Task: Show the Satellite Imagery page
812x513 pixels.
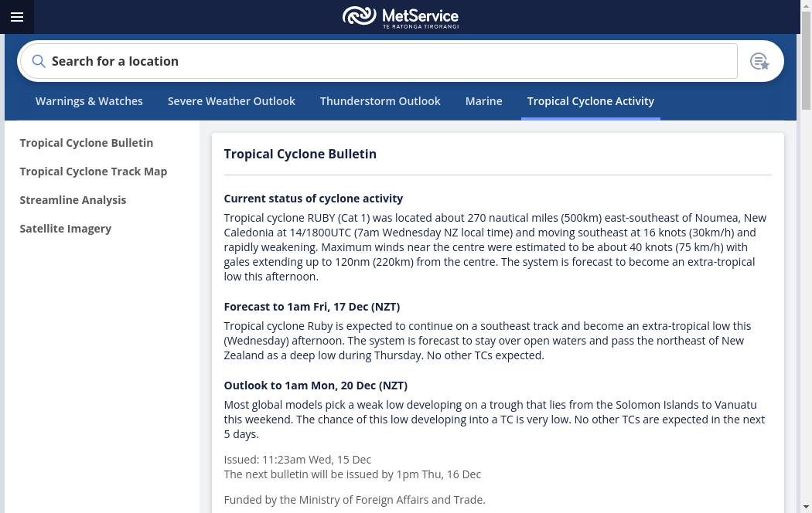Action: pyautogui.click(x=66, y=229)
